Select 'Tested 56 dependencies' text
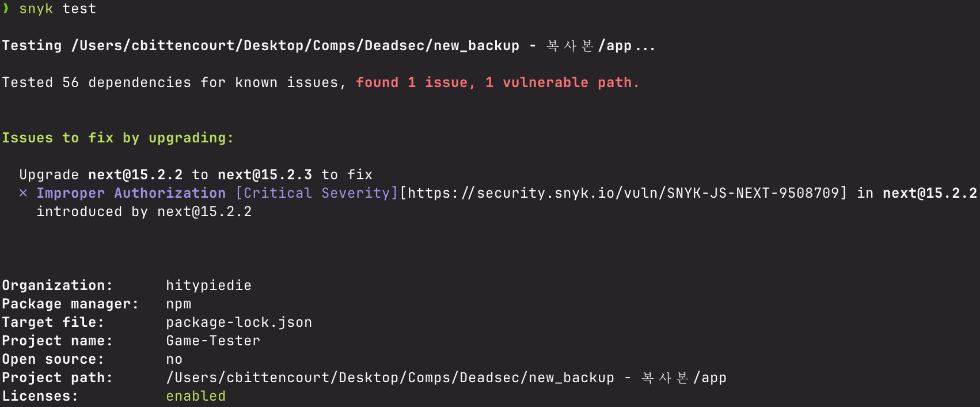 pos(96,82)
